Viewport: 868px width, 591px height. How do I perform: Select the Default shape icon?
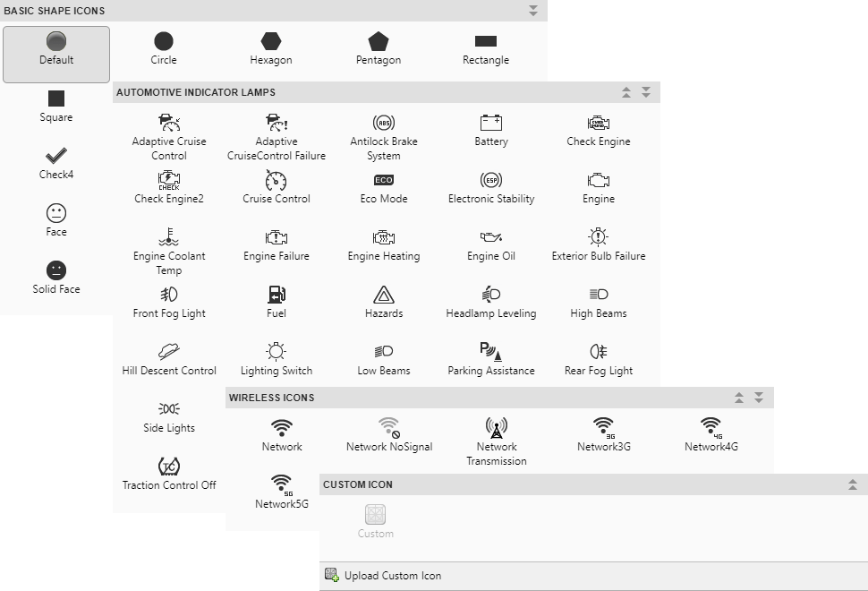coord(56,55)
